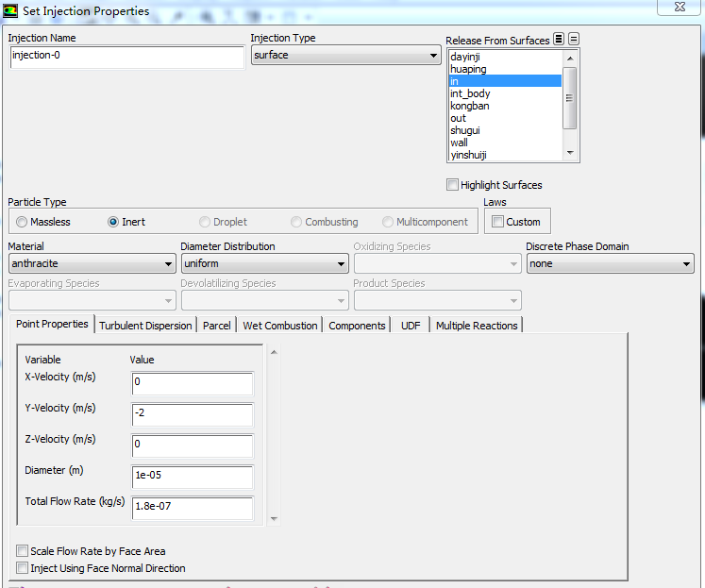Select the Multicomponent particle type
This screenshot has width=705, height=588.
pyautogui.click(x=388, y=222)
